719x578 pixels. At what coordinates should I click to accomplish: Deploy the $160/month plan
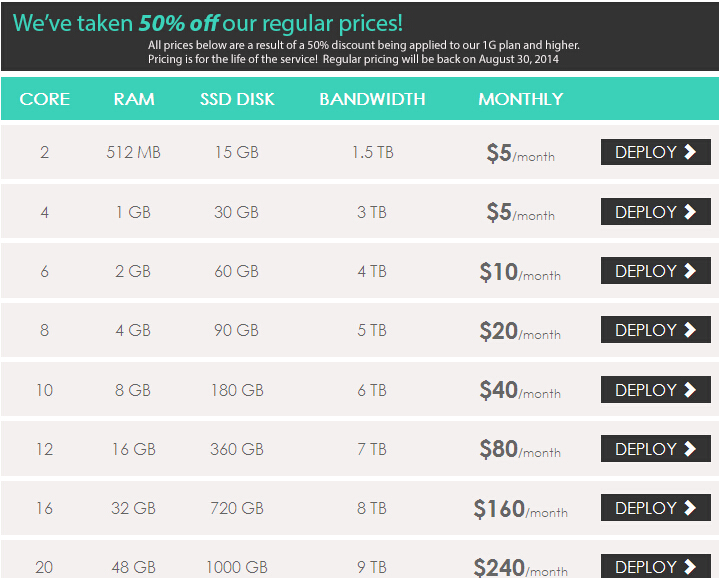[656, 507]
